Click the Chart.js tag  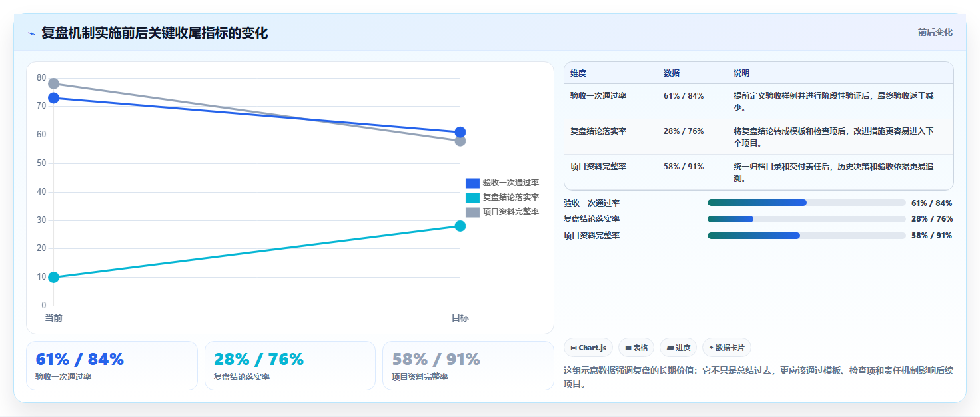click(588, 348)
